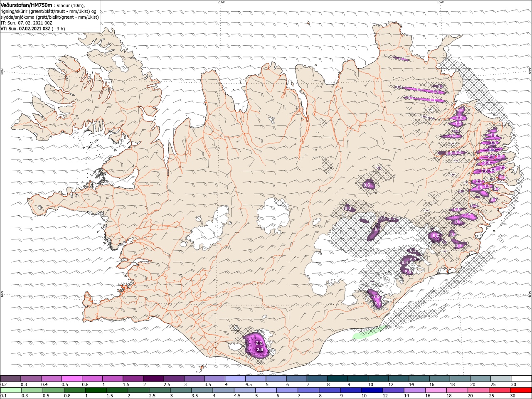Click the '2.9' snowfall value on the map
This screenshot has height=399, width=532.
(260, 350)
